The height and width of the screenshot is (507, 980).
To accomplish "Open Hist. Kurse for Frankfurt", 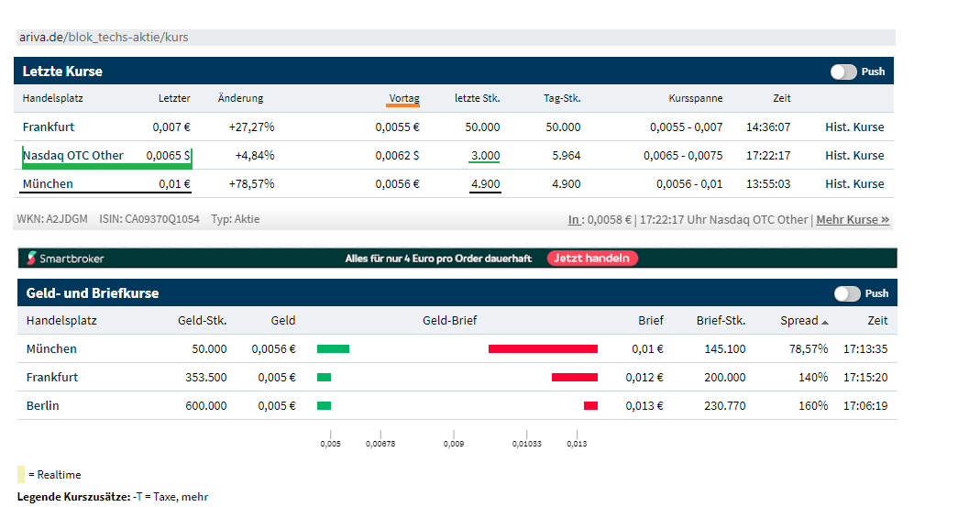I will coord(854,127).
